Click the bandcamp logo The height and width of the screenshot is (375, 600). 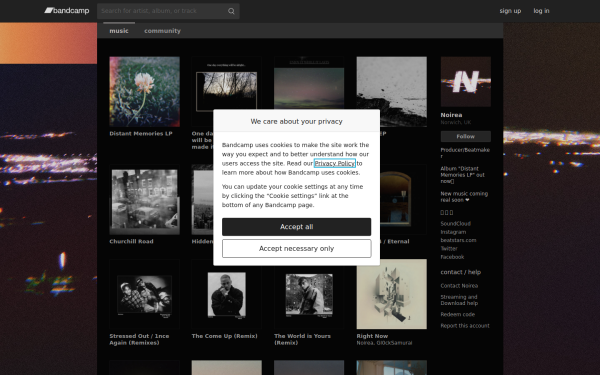click(x=67, y=11)
